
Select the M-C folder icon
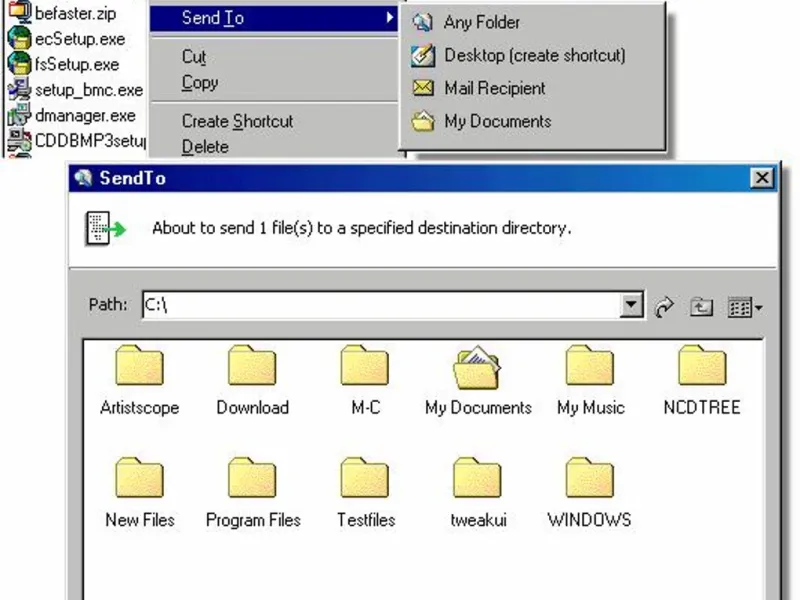[364, 365]
